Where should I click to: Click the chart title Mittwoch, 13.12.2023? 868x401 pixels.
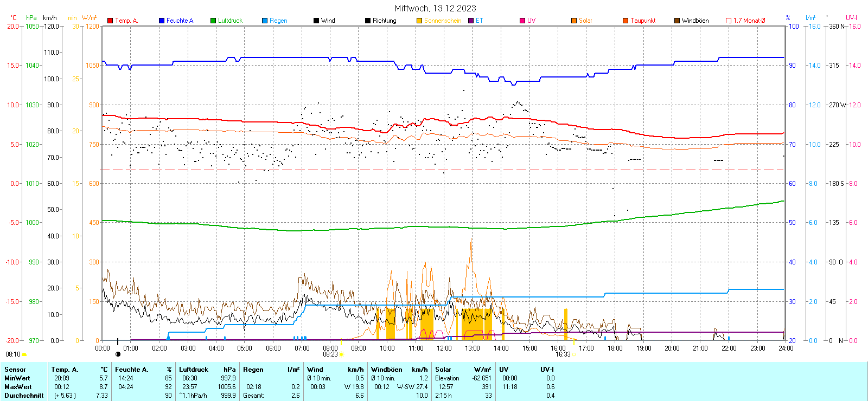click(435, 8)
